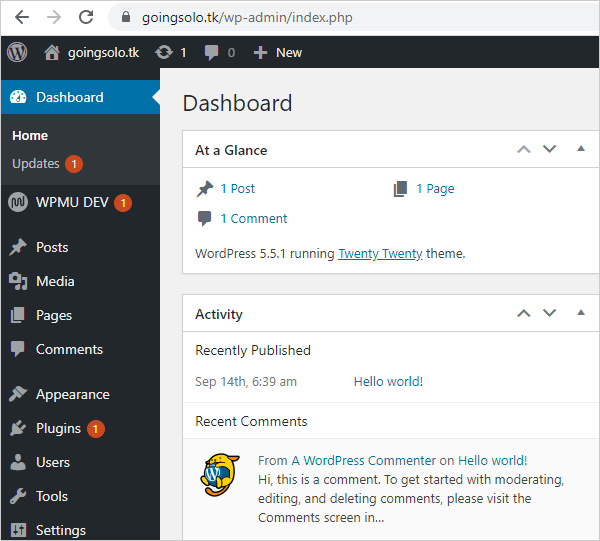The width and height of the screenshot is (600, 541).
Task: Open A WordPress Commenter link
Action: (364, 460)
